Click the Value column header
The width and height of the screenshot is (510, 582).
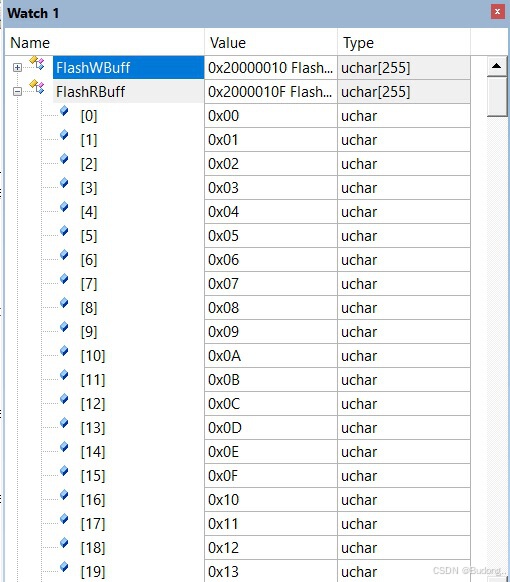[271, 43]
